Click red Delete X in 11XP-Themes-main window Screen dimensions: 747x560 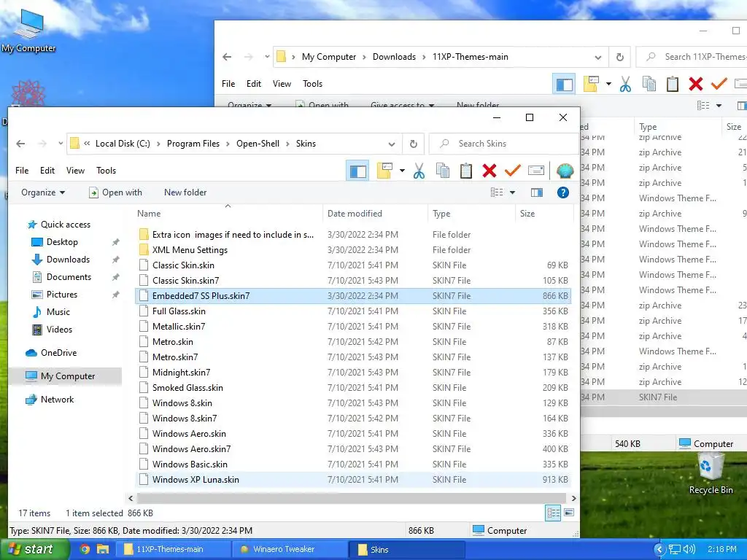click(695, 85)
